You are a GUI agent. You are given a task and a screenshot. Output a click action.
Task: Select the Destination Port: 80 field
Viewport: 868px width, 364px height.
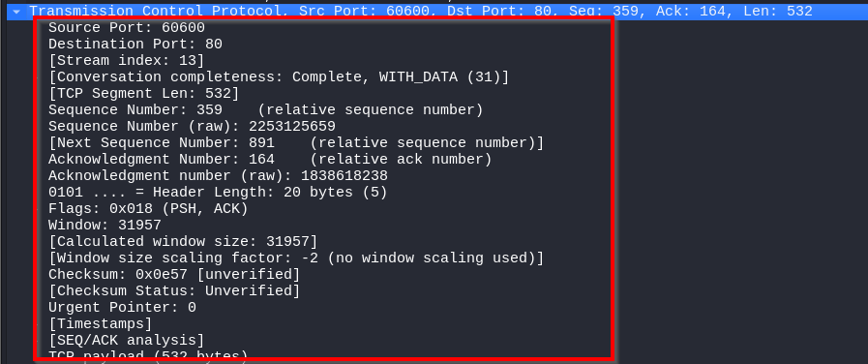135,45
